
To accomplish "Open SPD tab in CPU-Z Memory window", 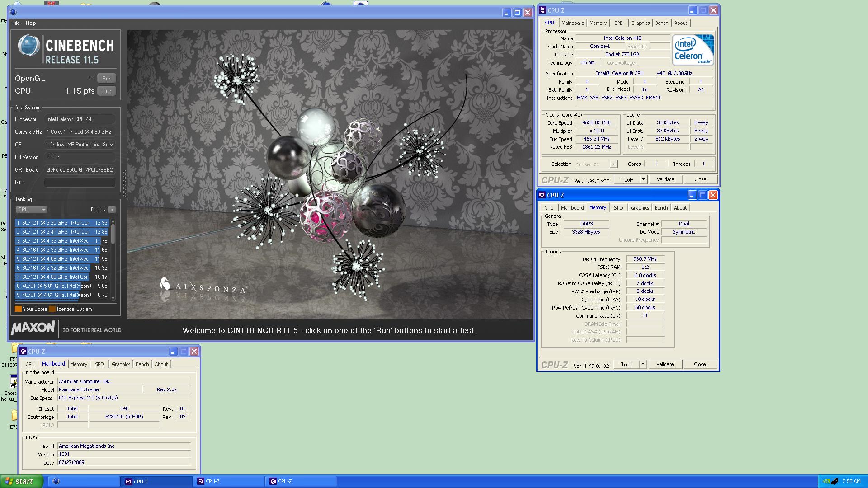I will click(618, 208).
